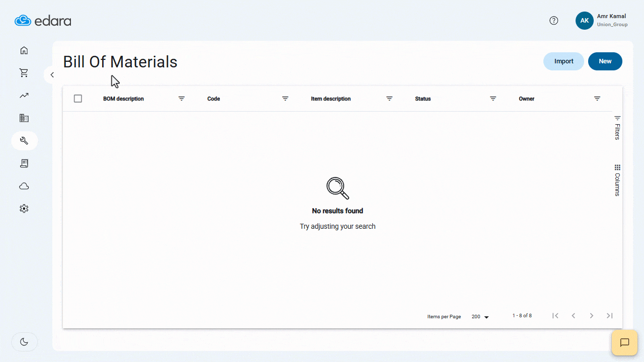Open the cloud sidebar icon

[x=24, y=186]
